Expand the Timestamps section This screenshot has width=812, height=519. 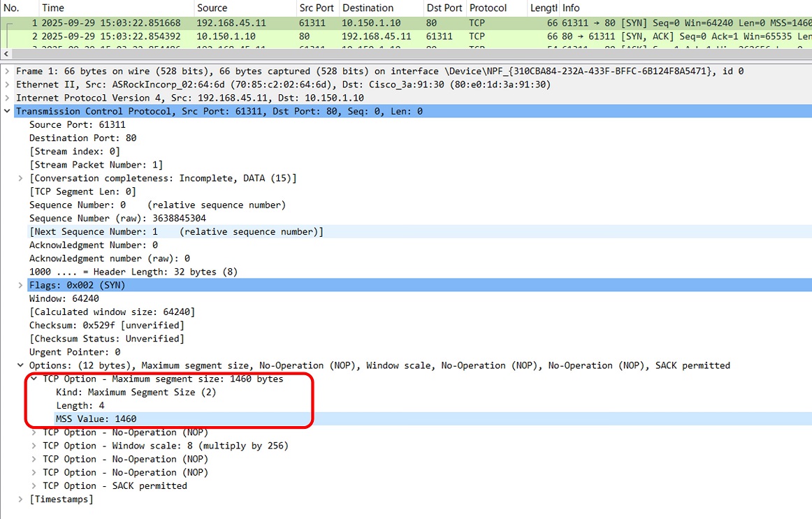tap(21, 499)
